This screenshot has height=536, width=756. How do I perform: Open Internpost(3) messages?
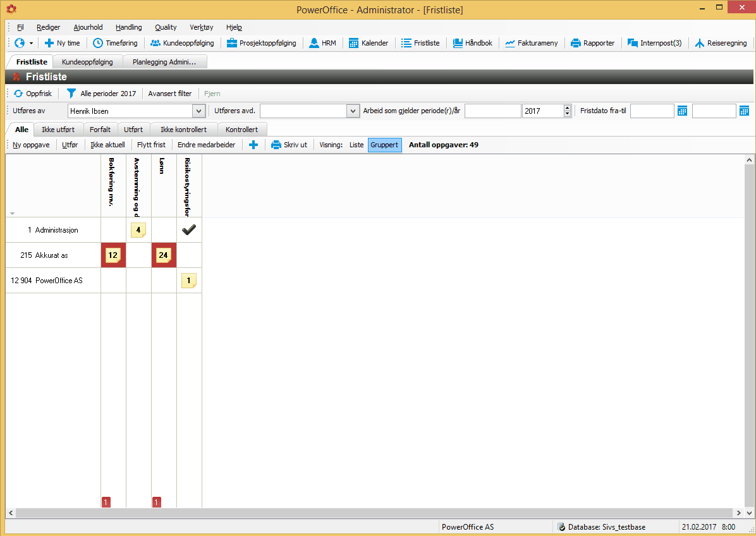pyautogui.click(x=654, y=43)
